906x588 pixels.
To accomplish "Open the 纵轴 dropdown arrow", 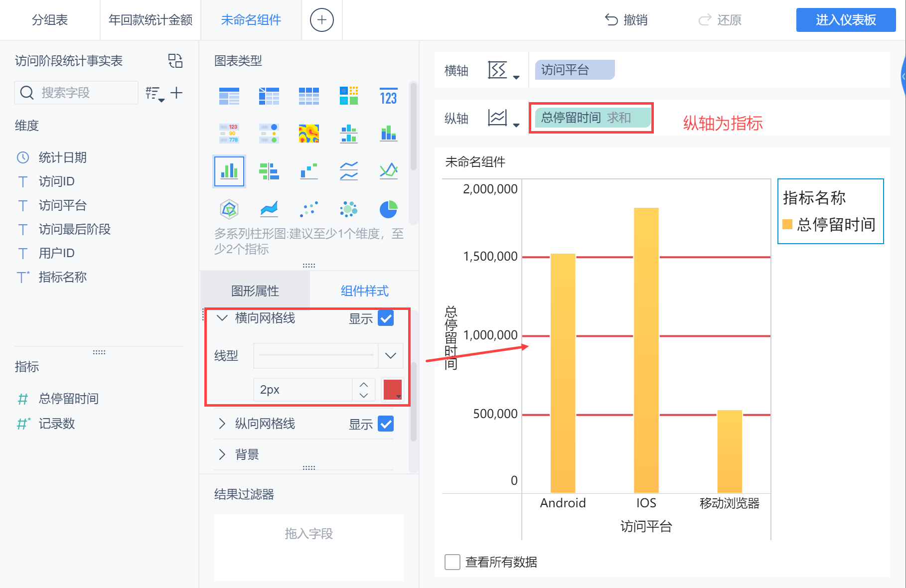I will [516, 125].
